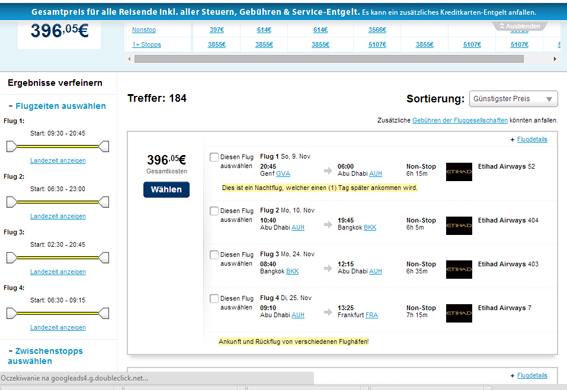Click left handle of Flug 4 time slider
This screenshot has height=390, width=567.
pos(11,313)
